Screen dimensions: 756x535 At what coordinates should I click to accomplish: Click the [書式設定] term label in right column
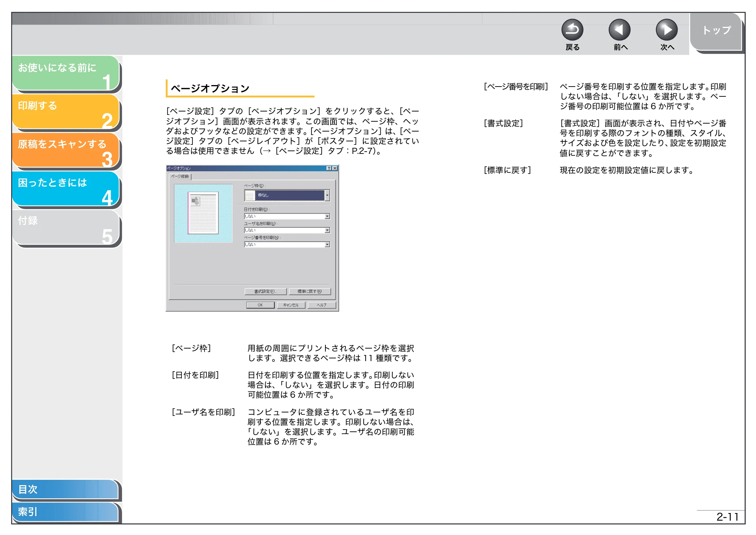[x=503, y=123]
